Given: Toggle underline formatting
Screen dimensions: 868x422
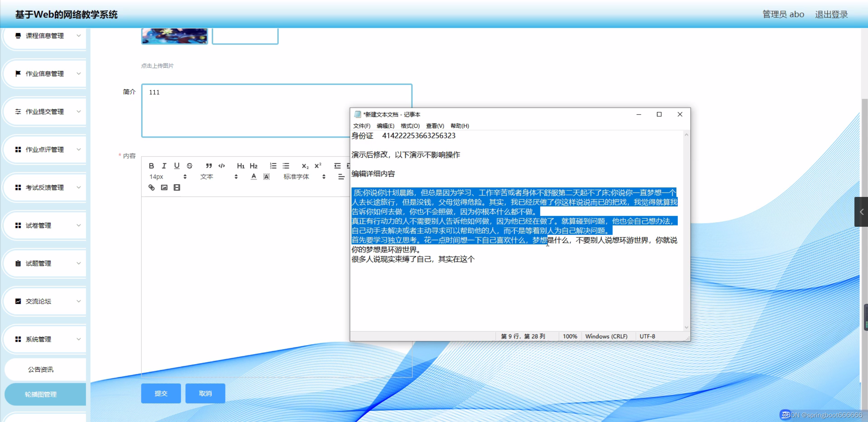Looking at the screenshot, I should pyautogui.click(x=177, y=166).
